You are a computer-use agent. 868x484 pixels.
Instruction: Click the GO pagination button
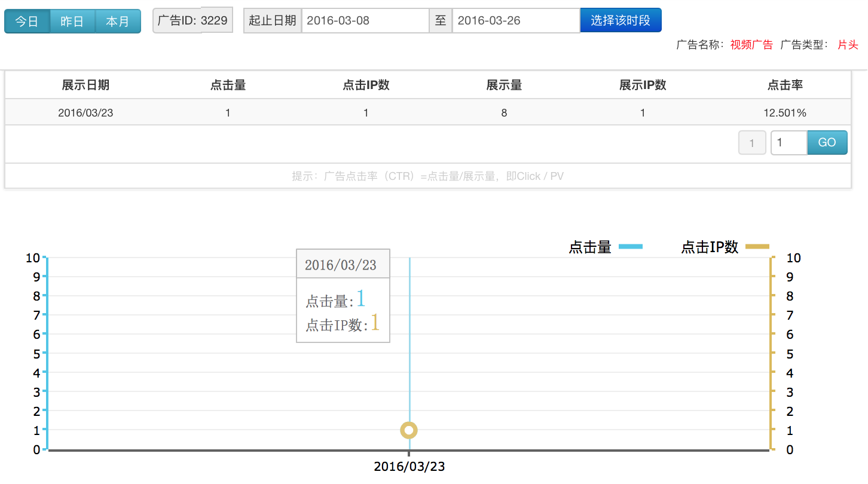pyautogui.click(x=827, y=143)
